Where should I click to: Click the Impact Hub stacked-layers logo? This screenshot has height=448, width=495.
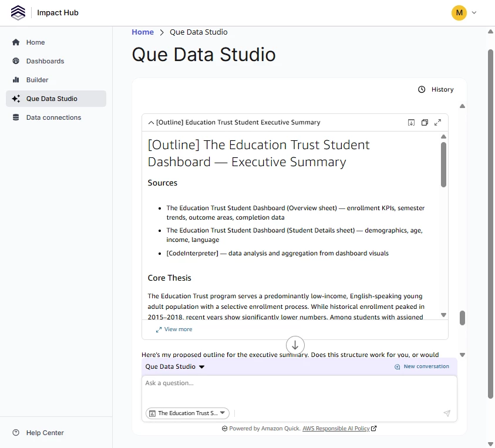[18, 13]
